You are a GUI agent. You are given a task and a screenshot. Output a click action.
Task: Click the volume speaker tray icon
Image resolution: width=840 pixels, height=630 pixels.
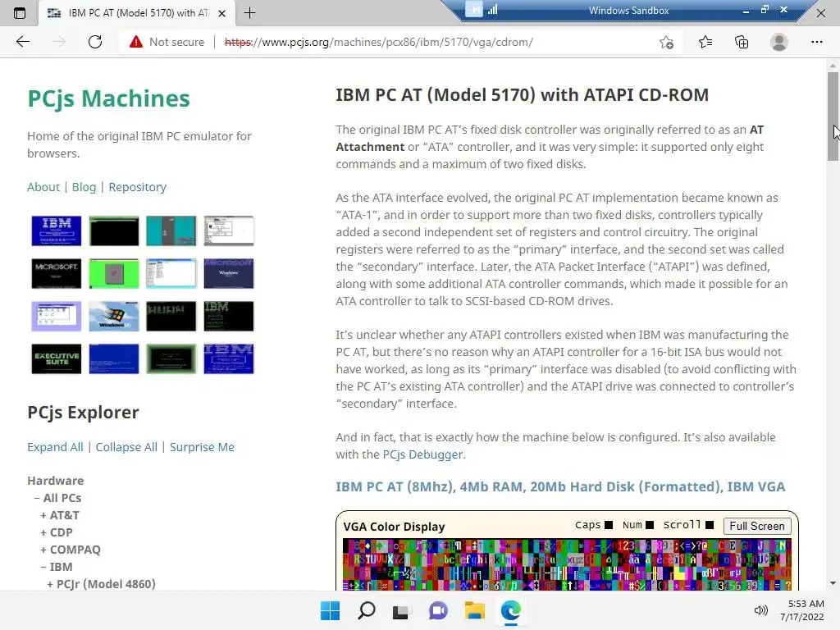click(x=760, y=610)
